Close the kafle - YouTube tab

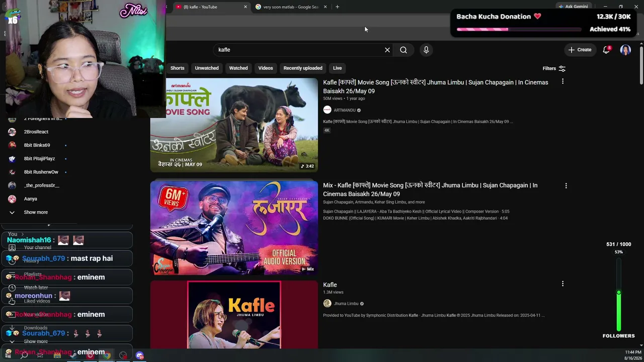pos(246,7)
